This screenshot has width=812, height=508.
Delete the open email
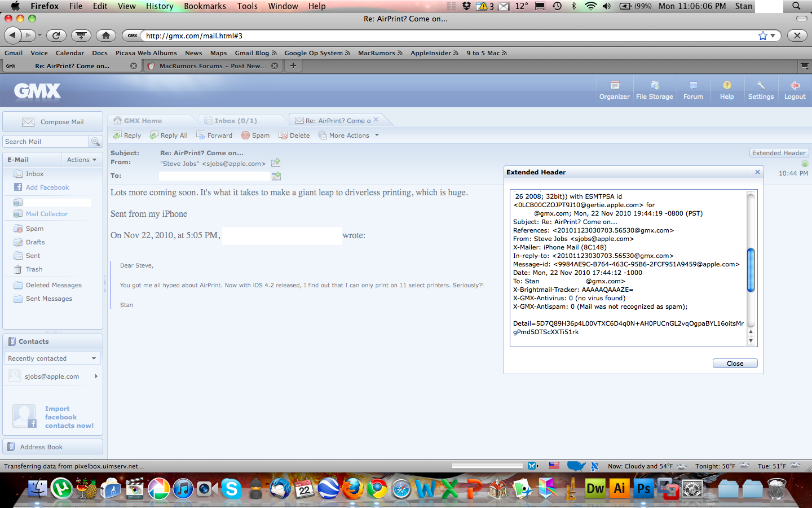tap(294, 135)
